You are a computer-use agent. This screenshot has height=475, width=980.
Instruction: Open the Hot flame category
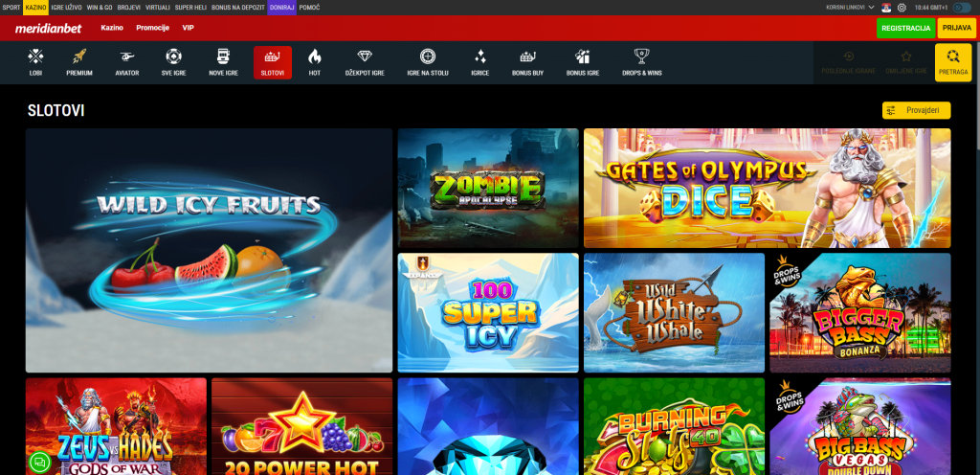pyautogui.click(x=314, y=62)
